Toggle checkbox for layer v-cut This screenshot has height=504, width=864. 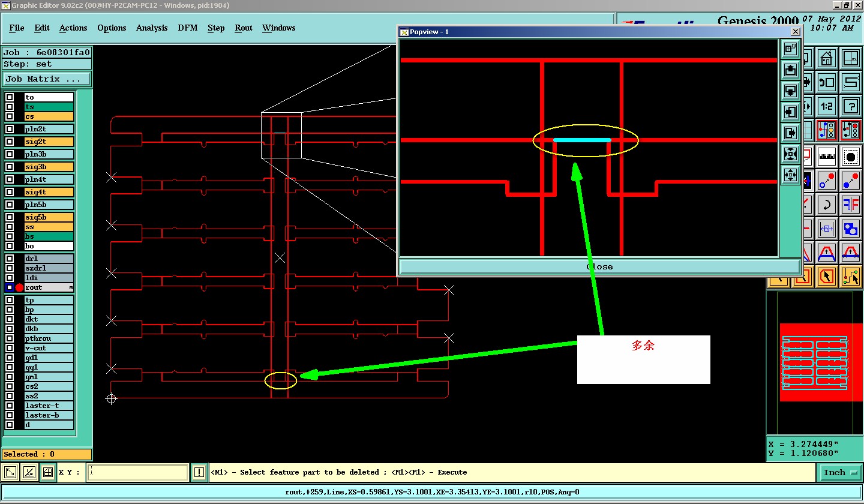10,348
